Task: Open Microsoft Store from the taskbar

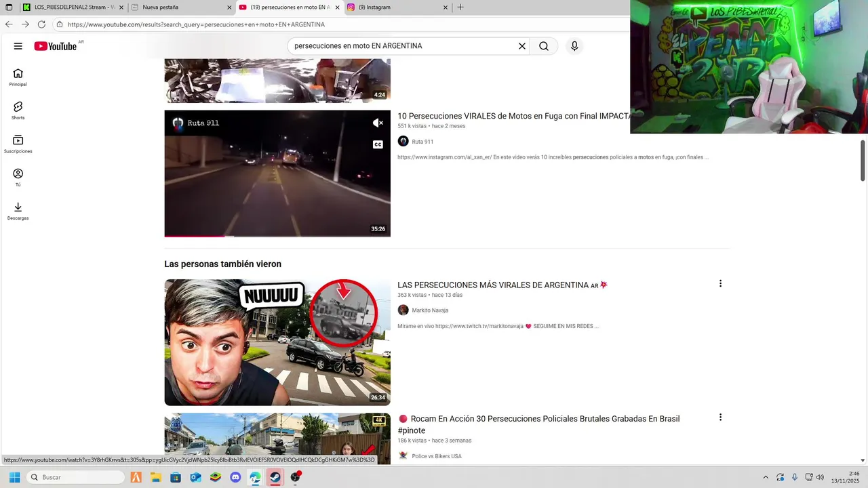Action: (x=176, y=477)
